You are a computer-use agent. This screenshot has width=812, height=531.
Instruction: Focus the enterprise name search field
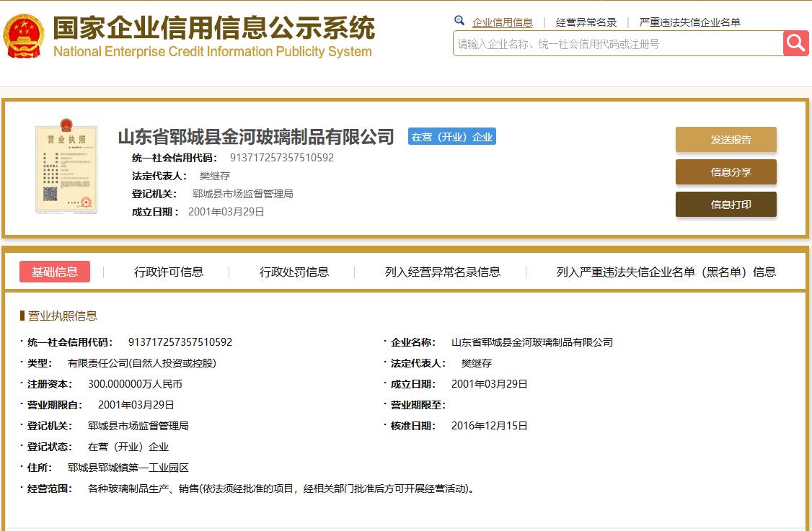click(x=618, y=43)
